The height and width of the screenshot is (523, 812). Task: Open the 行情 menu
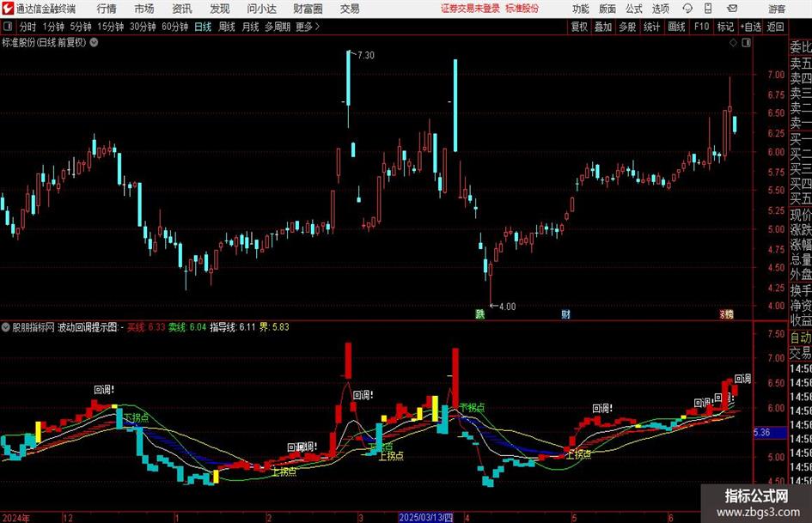coord(107,9)
